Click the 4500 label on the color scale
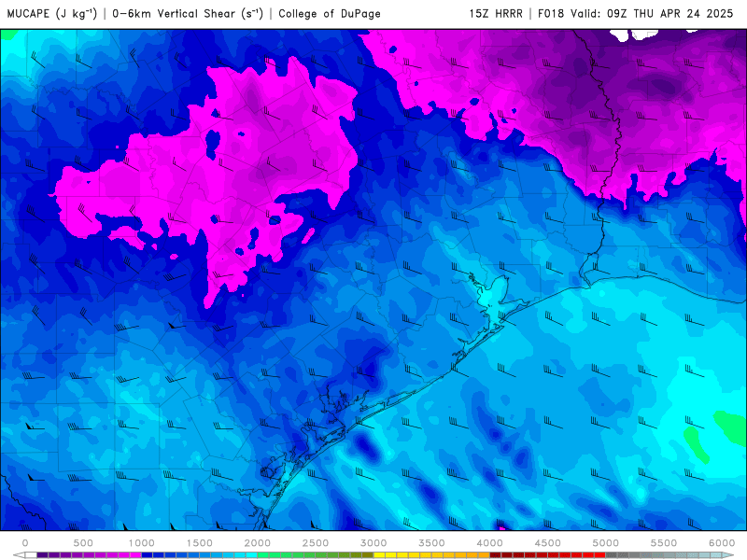Screen dimensions: 747x560 tap(548, 543)
